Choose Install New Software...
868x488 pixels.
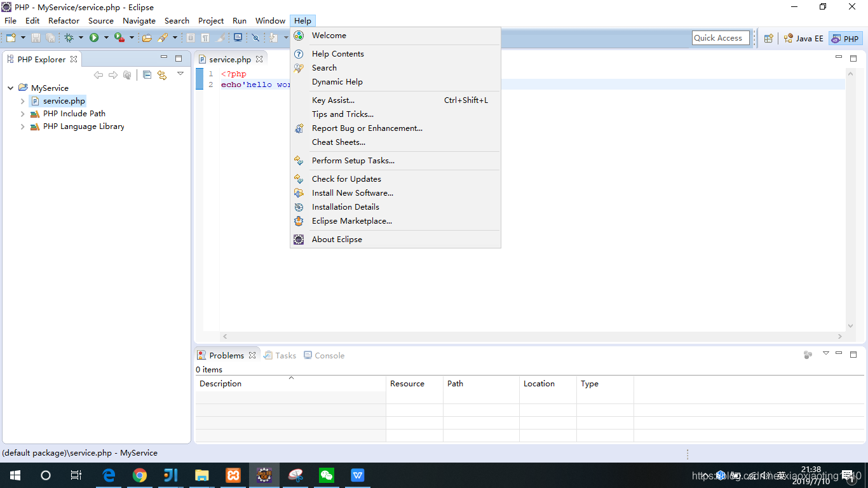point(395,193)
